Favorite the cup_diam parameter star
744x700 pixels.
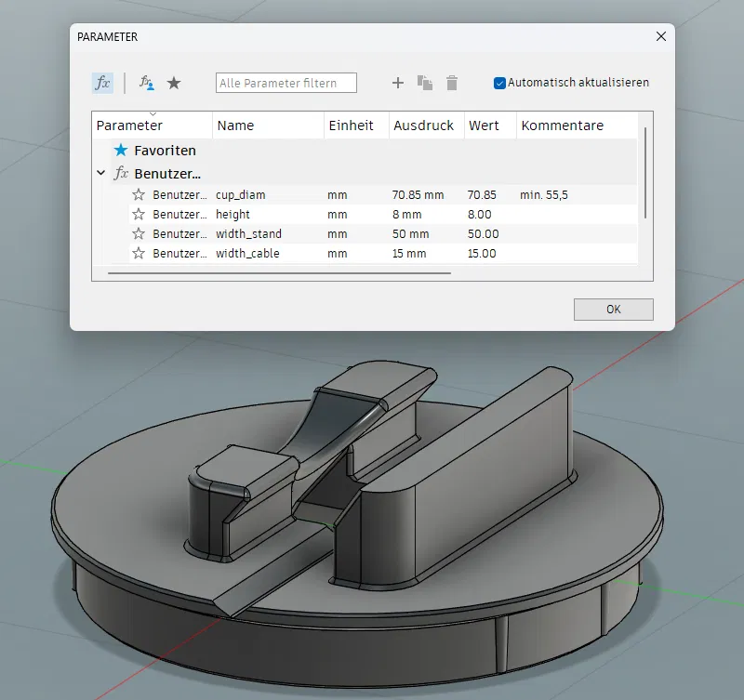(x=139, y=194)
